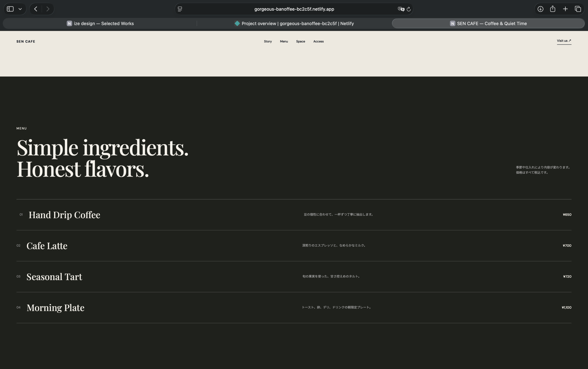Click the ¥720 price
Image resolution: width=588 pixels, height=369 pixels.
click(567, 276)
